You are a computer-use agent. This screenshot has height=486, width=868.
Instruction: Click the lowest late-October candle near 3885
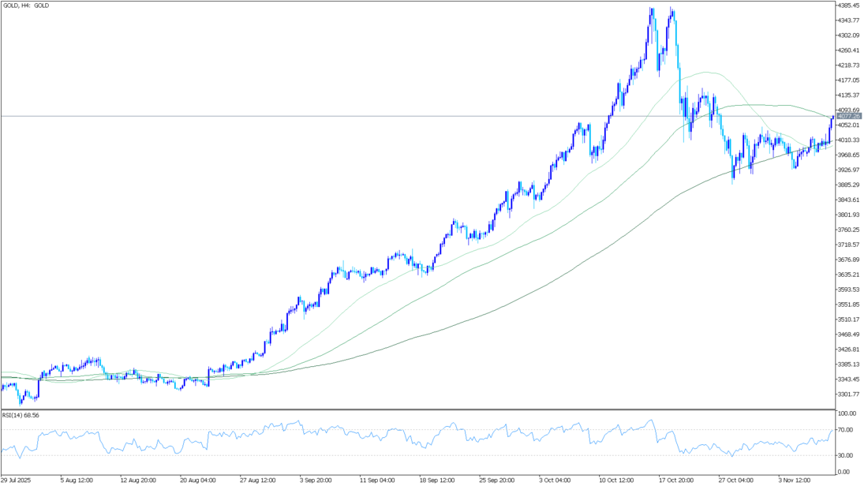click(733, 171)
